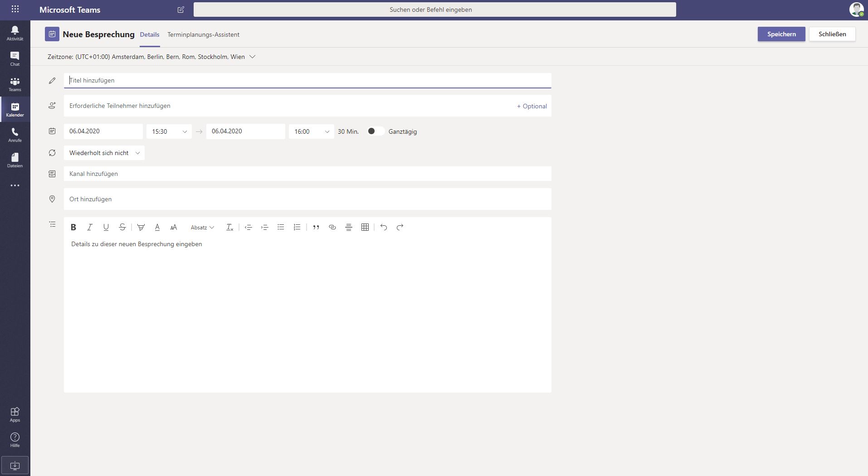This screenshot has width=868, height=476.
Task: Click the Kanal hinzufügen field
Action: [307, 174]
